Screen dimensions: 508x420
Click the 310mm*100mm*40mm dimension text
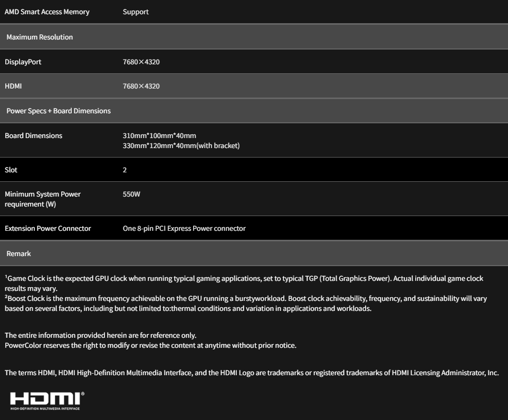[159, 136]
